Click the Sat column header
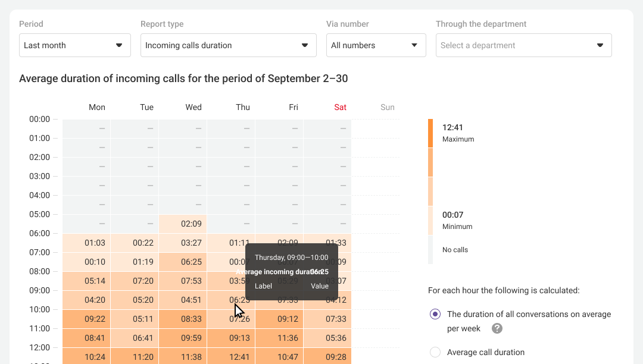 (x=340, y=108)
